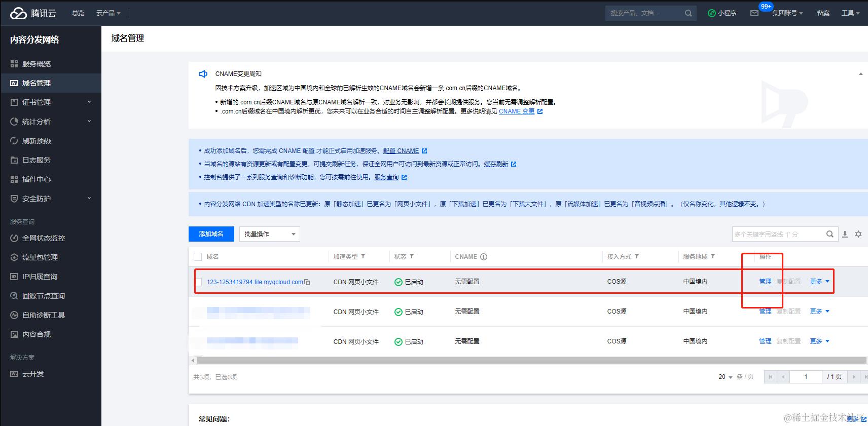Click the horizontal table scrollbar
The width and height of the screenshot is (868, 426).
point(531,360)
